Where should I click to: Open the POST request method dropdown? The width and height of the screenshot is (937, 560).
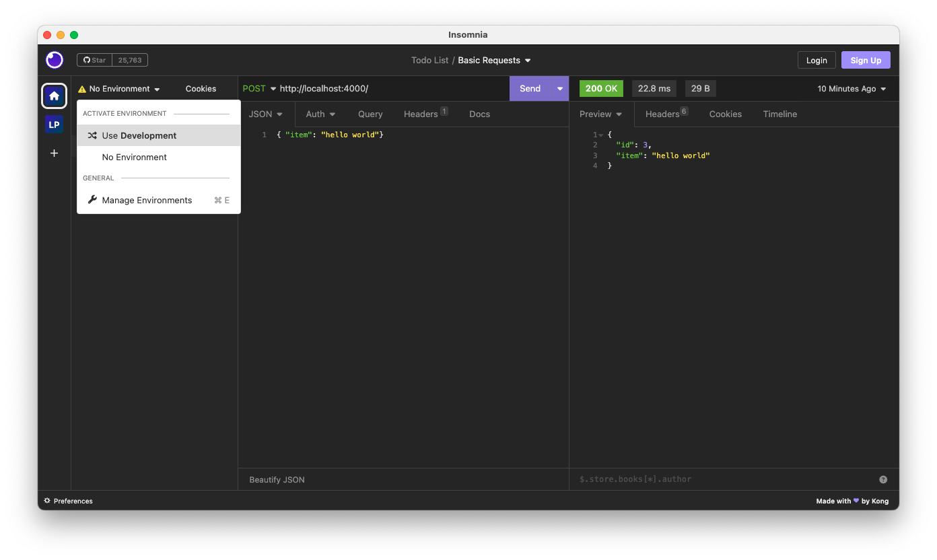[x=258, y=88]
